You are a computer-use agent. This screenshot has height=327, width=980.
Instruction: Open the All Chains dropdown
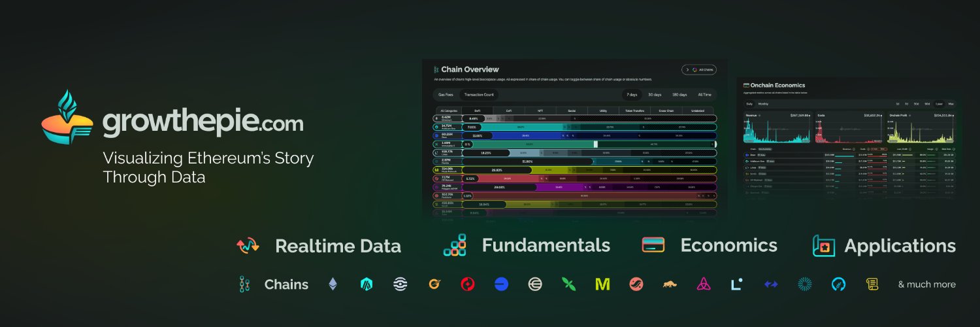point(699,69)
